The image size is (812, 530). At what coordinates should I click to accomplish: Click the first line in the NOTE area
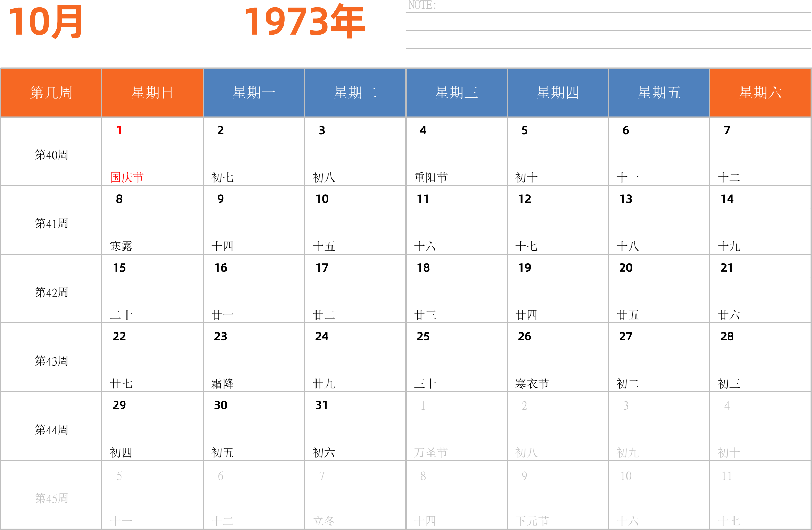[x=608, y=13]
